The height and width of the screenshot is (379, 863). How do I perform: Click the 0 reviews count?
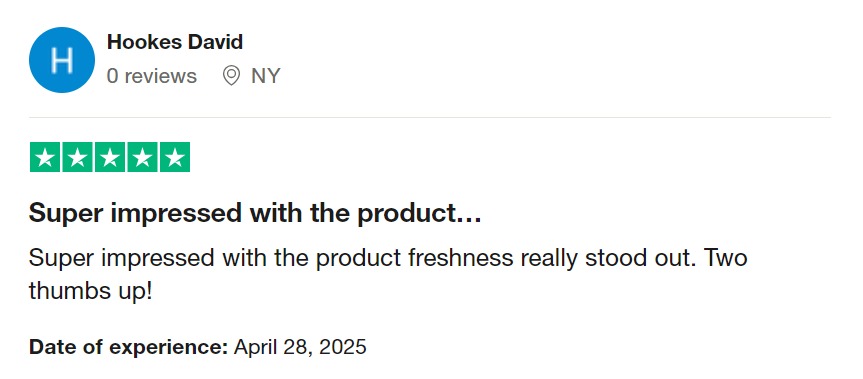pos(152,76)
